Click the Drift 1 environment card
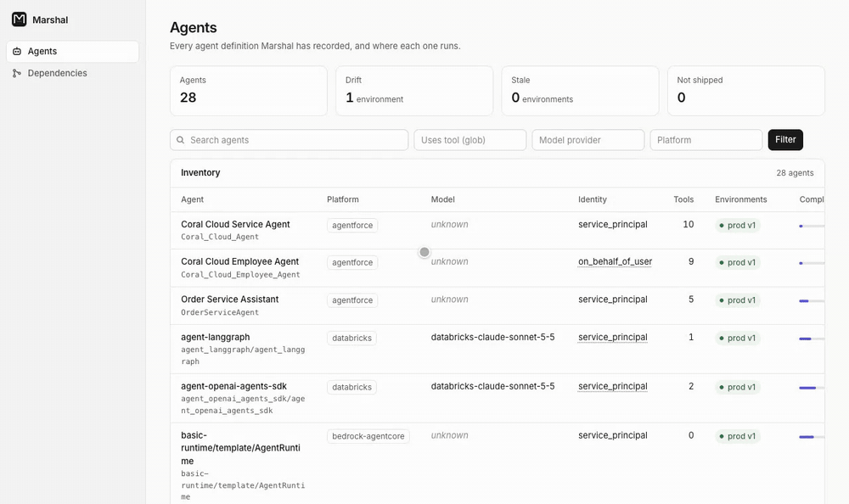The height and width of the screenshot is (504, 849). (x=414, y=91)
